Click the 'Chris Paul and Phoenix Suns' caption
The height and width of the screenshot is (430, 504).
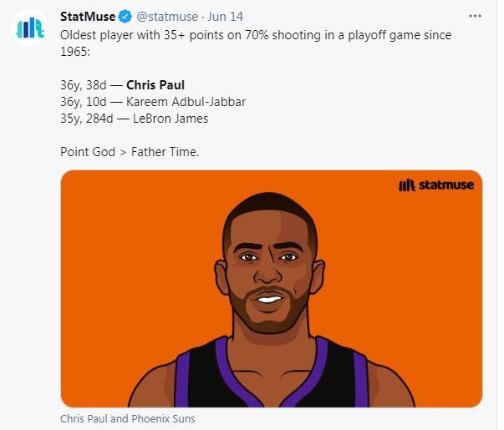tap(127, 418)
